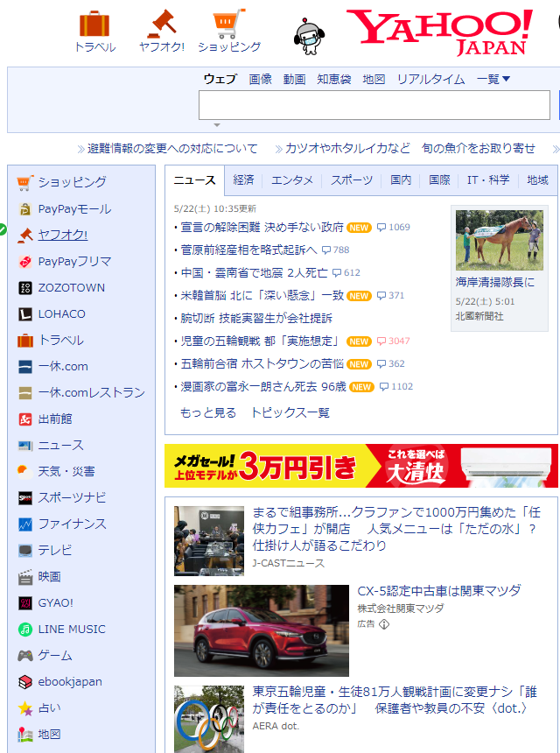Open the ヤフオク! gavel icon in header
Screen dimensions: 560x753
click(162, 24)
